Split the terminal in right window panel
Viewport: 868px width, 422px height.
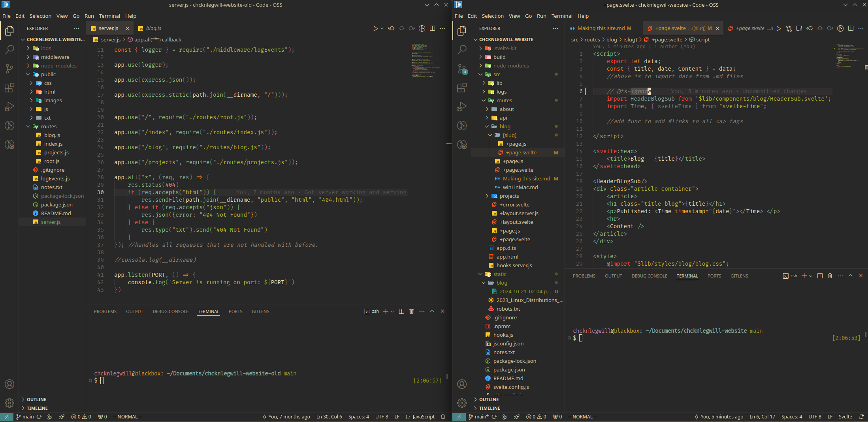pos(820,276)
